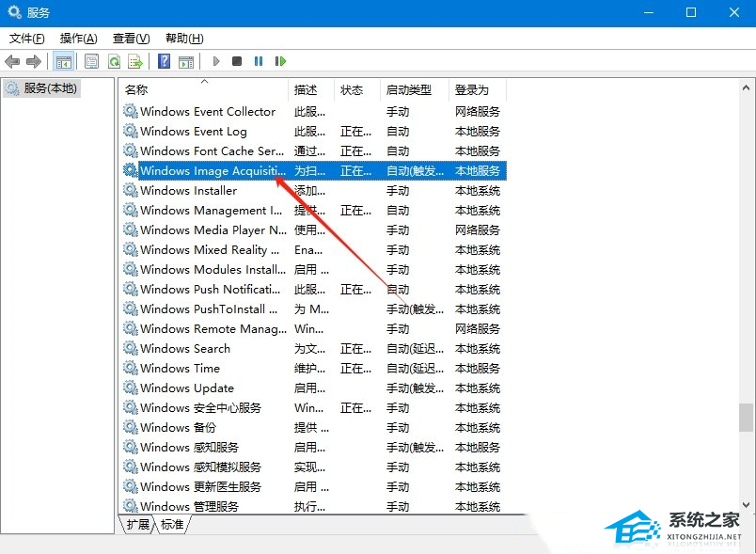The width and height of the screenshot is (756, 554).
Task: Select Windows PushToInstall service
Action: point(314,309)
